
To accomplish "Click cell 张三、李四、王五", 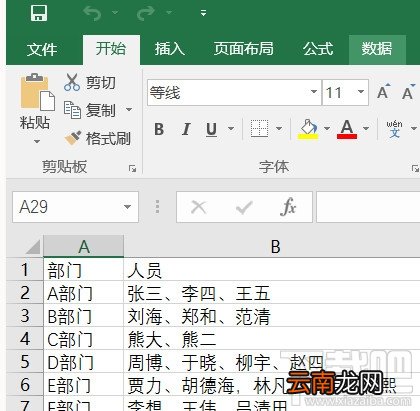I will coord(272,293).
